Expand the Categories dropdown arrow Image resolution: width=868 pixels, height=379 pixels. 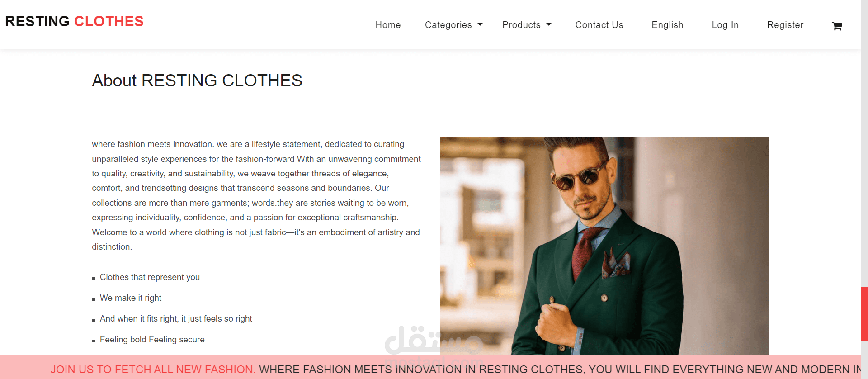pos(480,24)
